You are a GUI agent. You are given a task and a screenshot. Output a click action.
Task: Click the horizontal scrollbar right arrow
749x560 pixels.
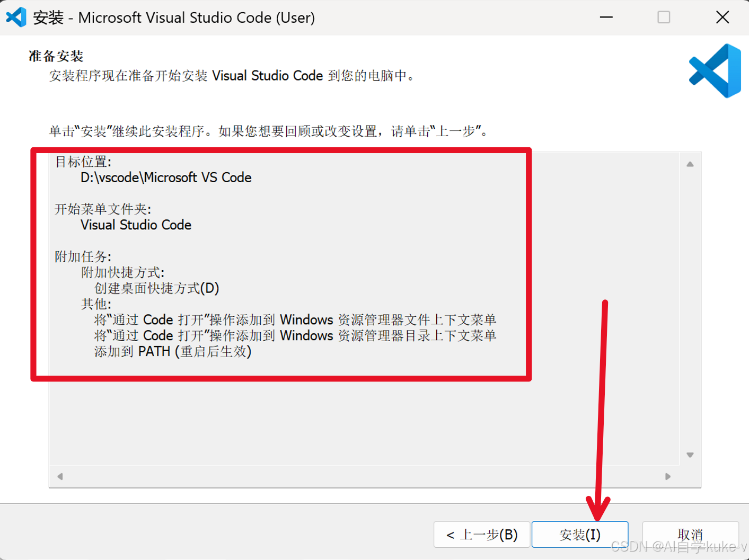click(x=668, y=476)
